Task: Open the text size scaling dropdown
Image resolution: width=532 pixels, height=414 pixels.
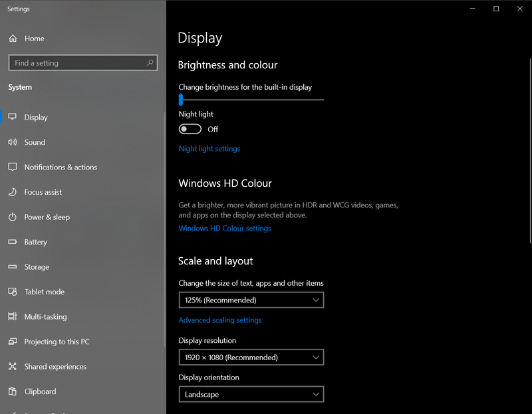Action: point(251,300)
